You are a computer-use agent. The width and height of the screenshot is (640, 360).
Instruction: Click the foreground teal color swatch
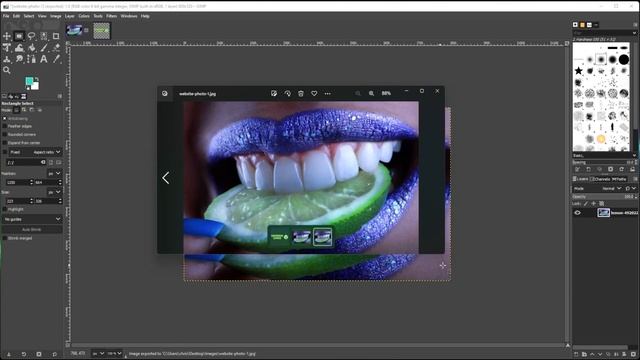click(29, 81)
